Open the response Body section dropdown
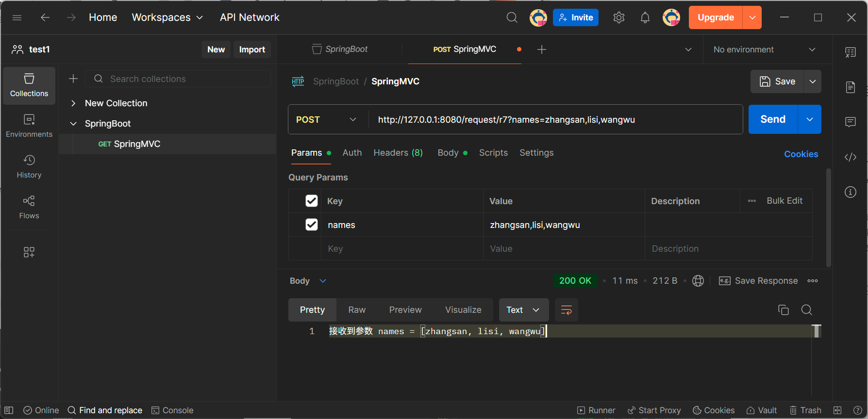Image resolution: width=868 pixels, height=419 pixels. [x=308, y=281]
